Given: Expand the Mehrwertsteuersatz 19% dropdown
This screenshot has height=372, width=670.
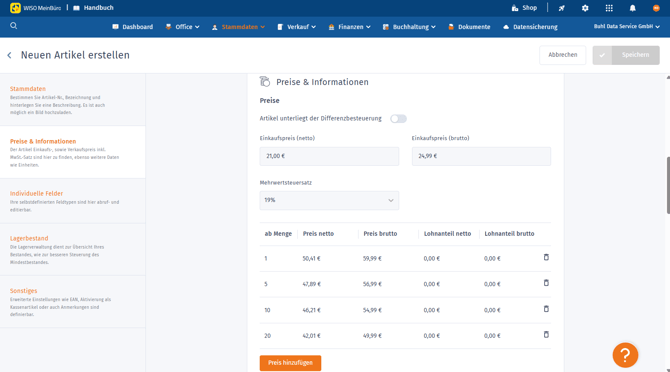Looking at the screenshot, I should click(329, 200).
